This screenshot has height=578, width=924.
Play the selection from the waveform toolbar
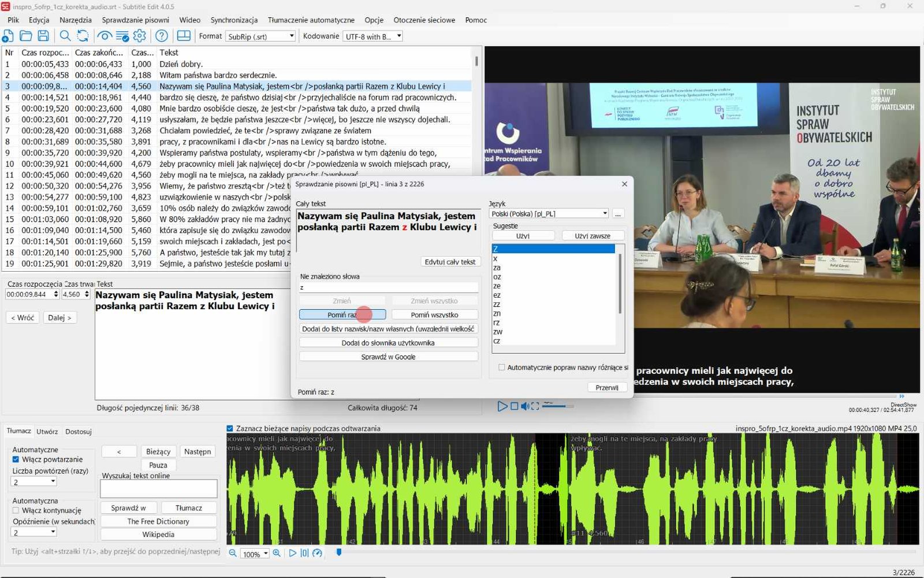[292, 553]
